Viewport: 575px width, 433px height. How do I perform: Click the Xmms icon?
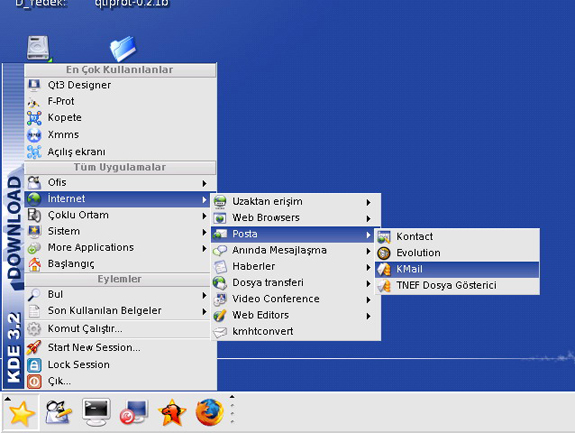[34, 135]
